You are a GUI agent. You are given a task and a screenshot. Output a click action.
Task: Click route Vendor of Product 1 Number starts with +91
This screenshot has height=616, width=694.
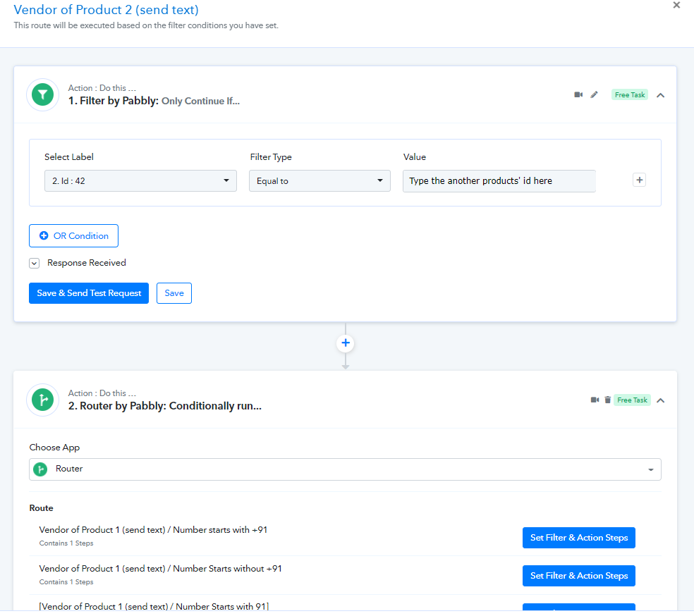(x=153, y=530)
